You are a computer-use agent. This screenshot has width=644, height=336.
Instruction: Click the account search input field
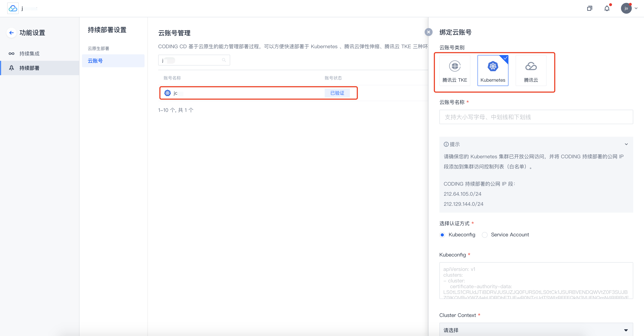point(194,60)
